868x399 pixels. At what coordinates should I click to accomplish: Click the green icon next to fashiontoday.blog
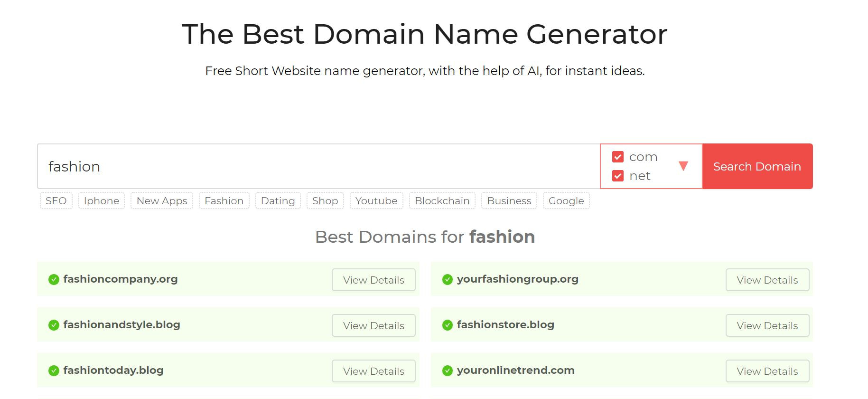[x=55, y=370]
